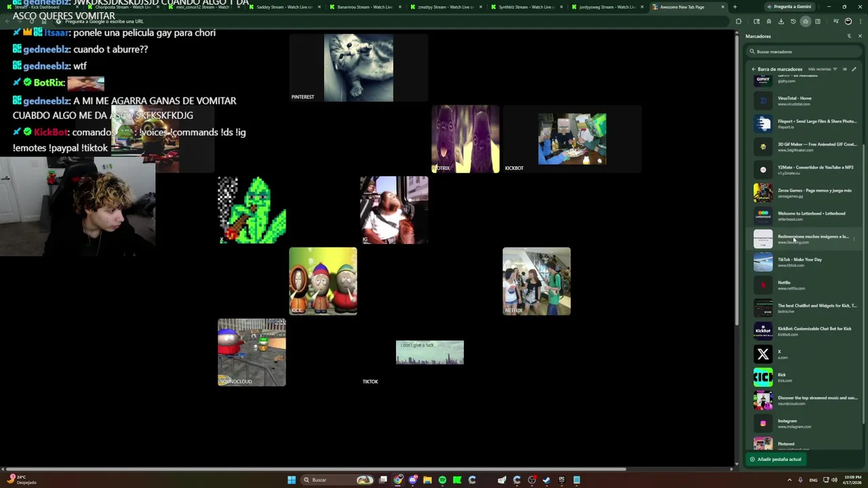Open the Chrome profile avatar icon
868x488 pixels.
pos(848,21)
